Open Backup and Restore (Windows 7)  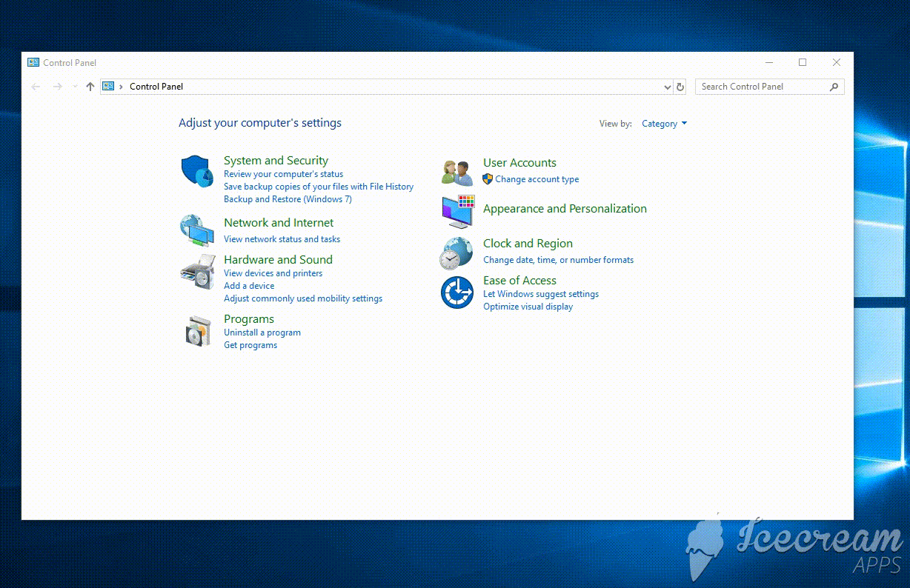(x=288, y=199)
